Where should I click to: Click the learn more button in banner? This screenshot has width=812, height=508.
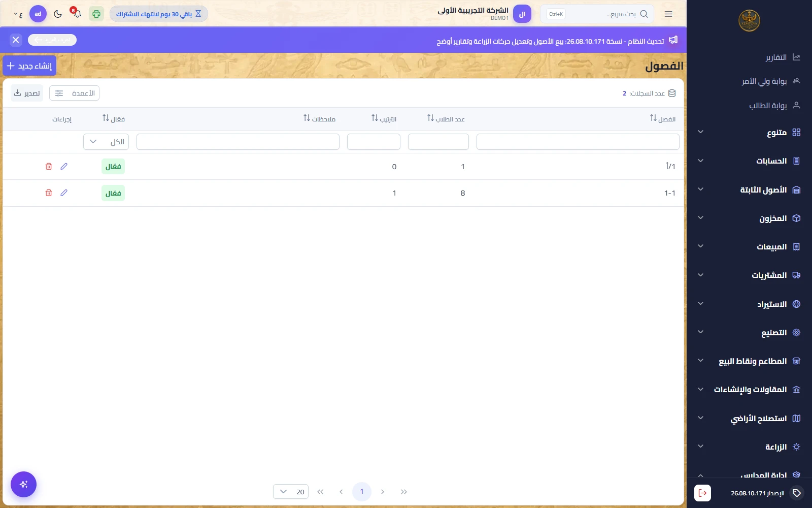click(x=52, y=40)
